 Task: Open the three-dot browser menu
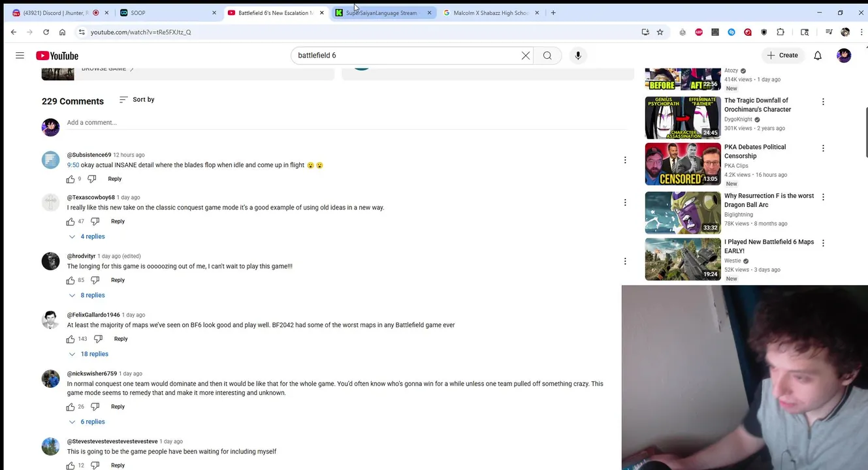click(x=861, y=32)
